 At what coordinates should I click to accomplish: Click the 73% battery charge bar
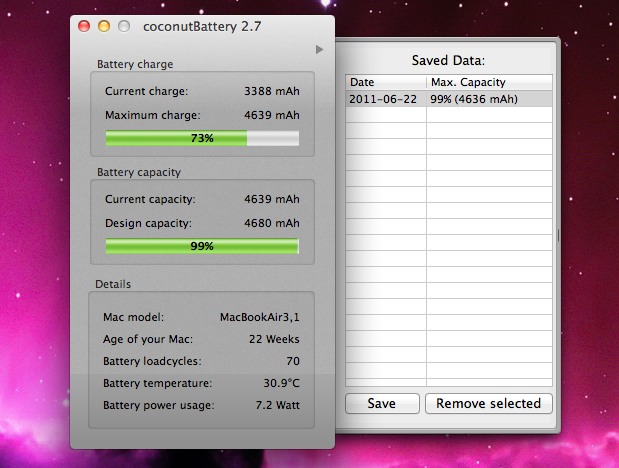click(x=202, y=138)
